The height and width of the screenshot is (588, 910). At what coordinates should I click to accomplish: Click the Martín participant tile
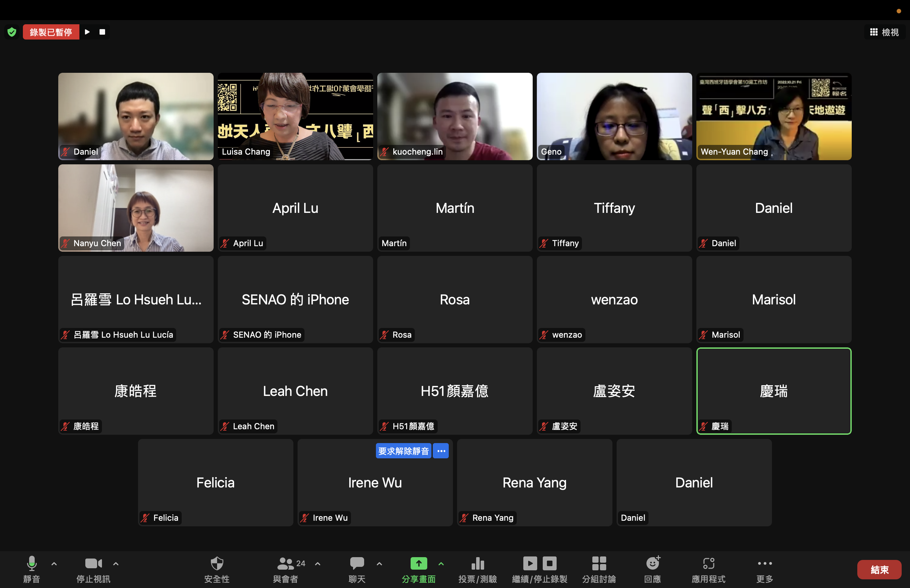(455, 208)
